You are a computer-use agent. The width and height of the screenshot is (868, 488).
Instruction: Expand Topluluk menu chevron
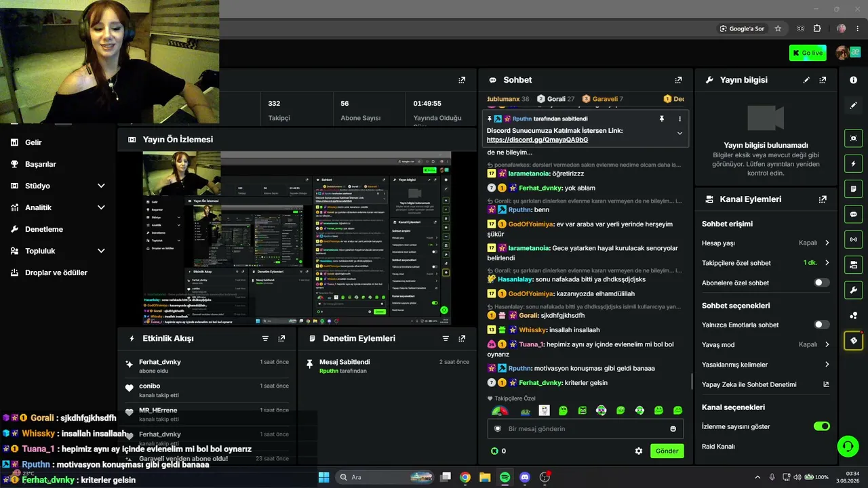[101, 251]
